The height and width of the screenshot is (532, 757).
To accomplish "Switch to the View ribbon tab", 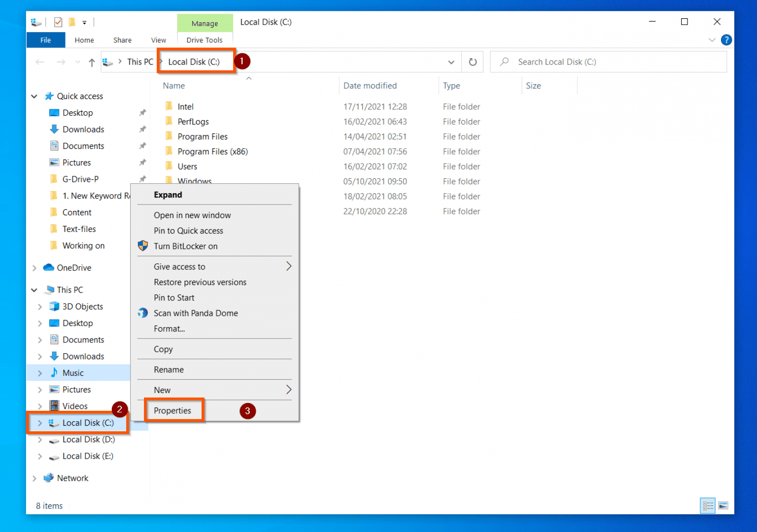I will click(158, 40).
